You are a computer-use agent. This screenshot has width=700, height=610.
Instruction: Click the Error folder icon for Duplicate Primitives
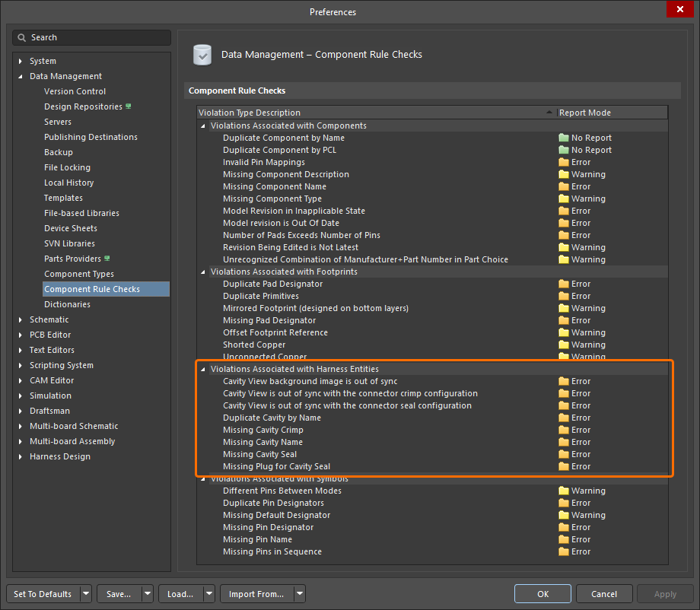[x=564, y=296]
